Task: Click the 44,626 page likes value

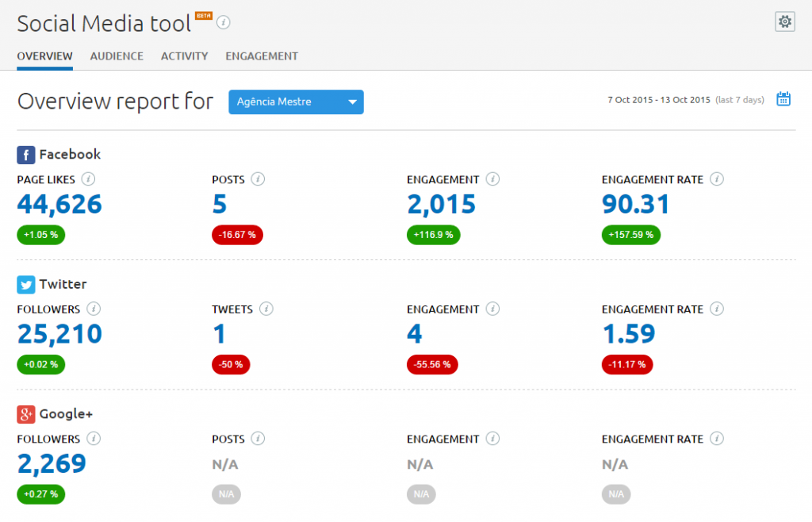Action: point(59,205)
